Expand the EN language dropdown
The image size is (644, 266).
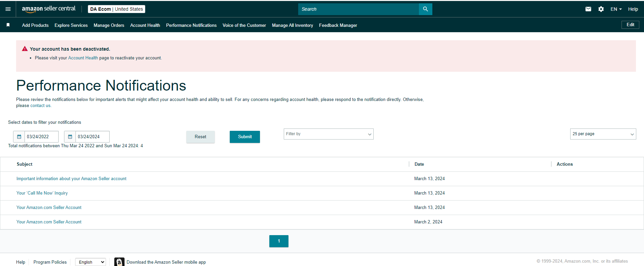coord(616,9)
